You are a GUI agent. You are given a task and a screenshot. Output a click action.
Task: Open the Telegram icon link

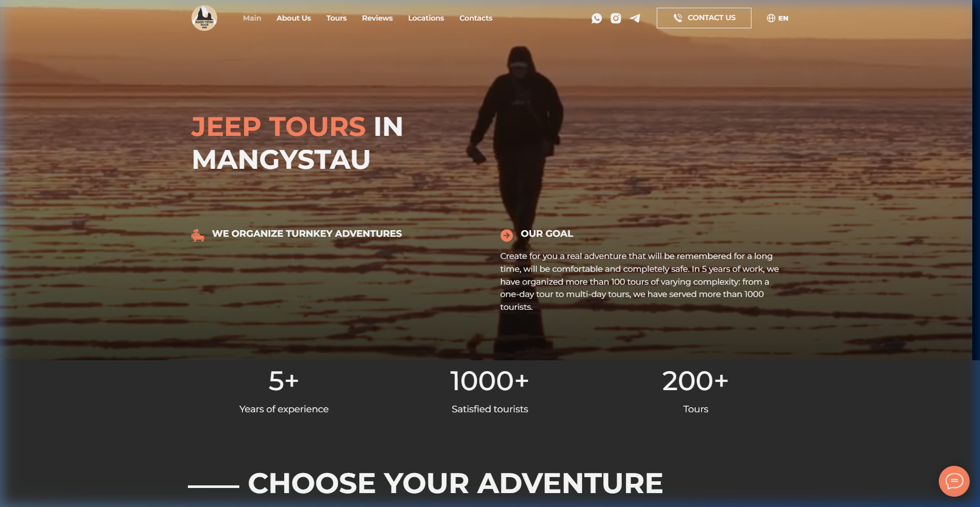pos(635,19)
